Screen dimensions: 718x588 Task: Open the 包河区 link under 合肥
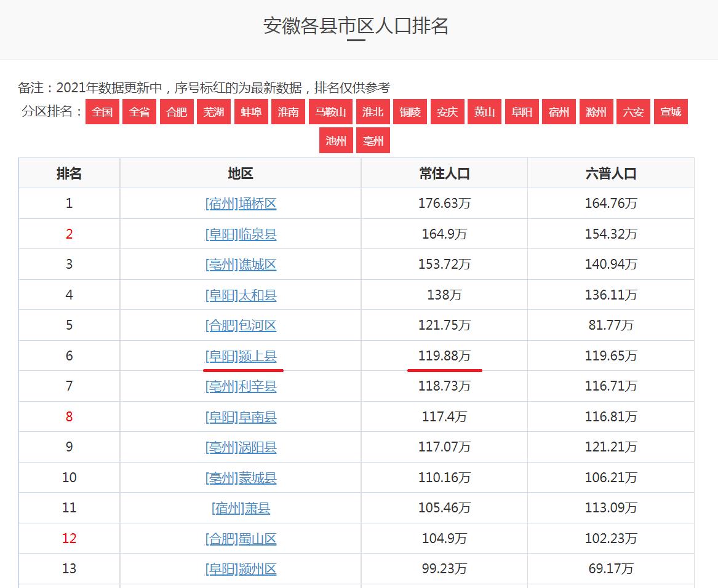tap(241, 325)
